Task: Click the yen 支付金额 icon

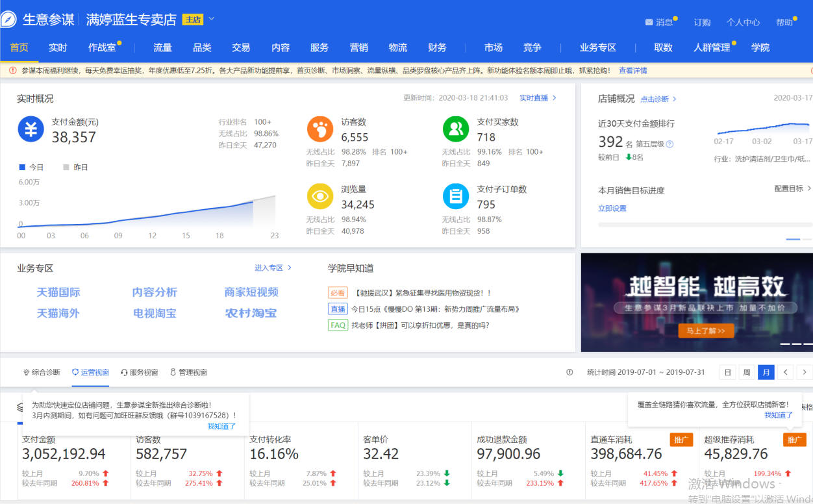Action: [31, 130]
